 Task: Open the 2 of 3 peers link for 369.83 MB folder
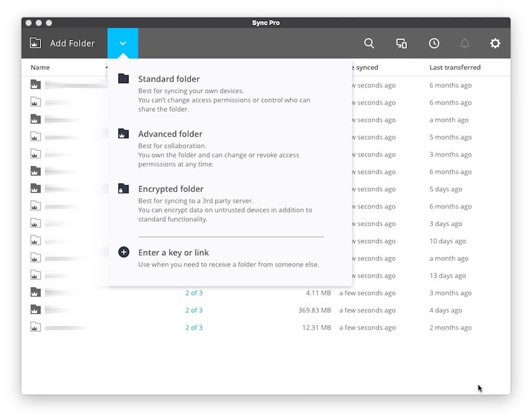194,310
